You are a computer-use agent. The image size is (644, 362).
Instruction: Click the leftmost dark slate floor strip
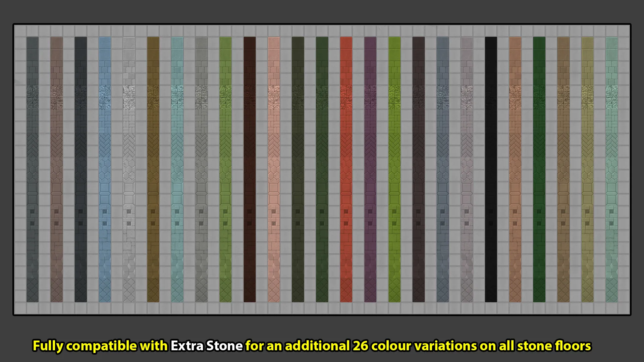point(33,169)
